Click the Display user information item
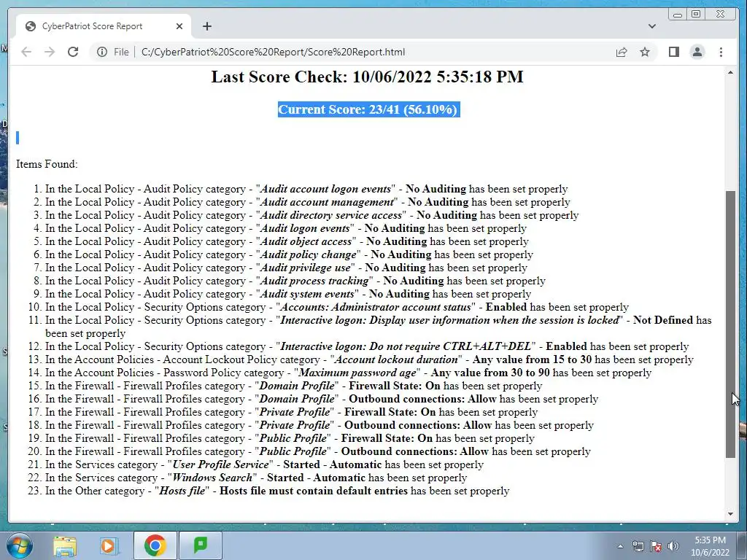This screenshot has height=560, width=747. pos(379,327)
